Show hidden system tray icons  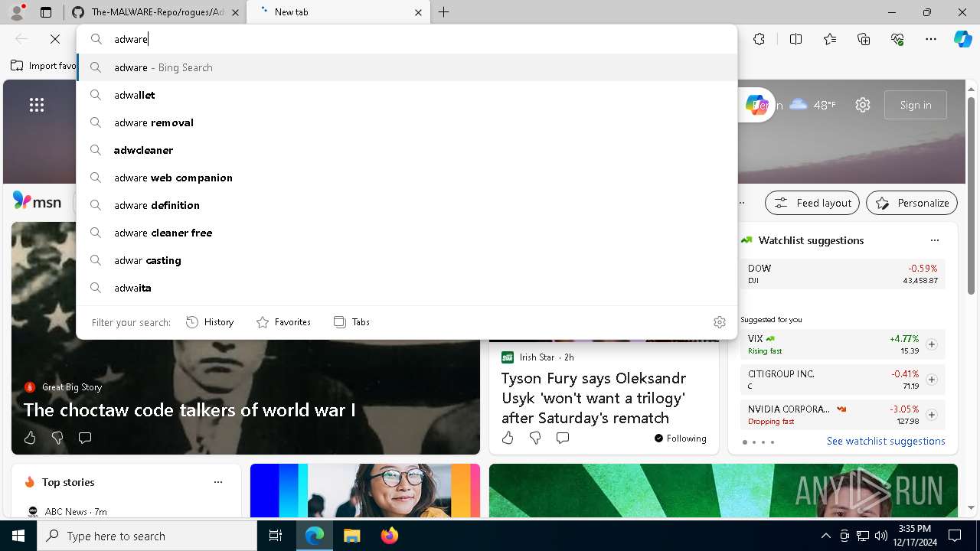(x=825, y=536)
